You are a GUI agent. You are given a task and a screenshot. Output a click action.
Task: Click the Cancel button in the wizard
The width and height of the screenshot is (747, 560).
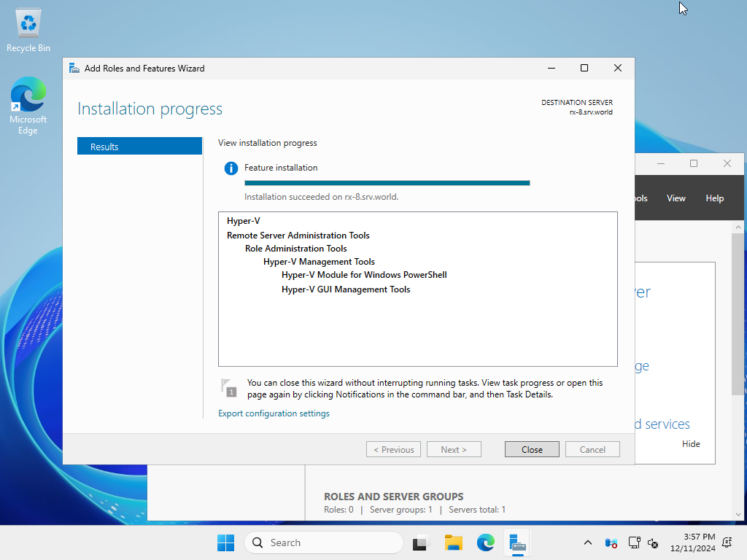click(592, 449)
